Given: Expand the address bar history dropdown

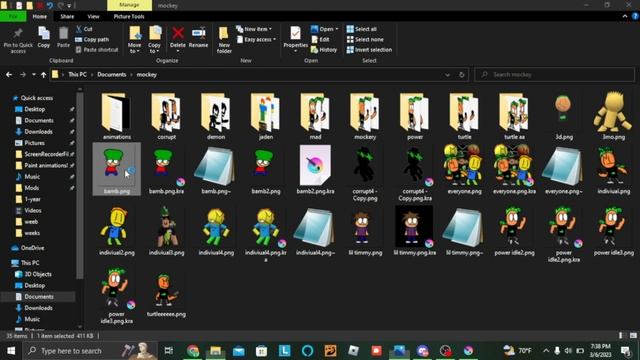Looking at the screenshot, I should click(447, 75).
